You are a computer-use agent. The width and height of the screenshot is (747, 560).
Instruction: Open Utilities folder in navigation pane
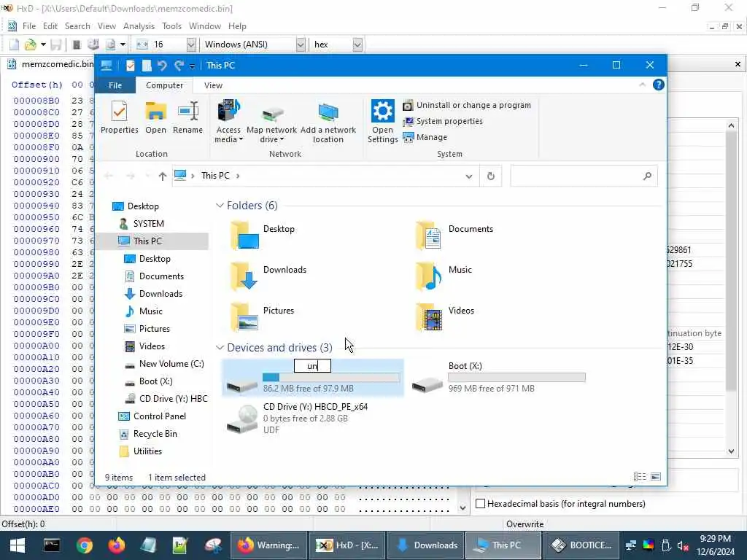[x=147, y=451]
